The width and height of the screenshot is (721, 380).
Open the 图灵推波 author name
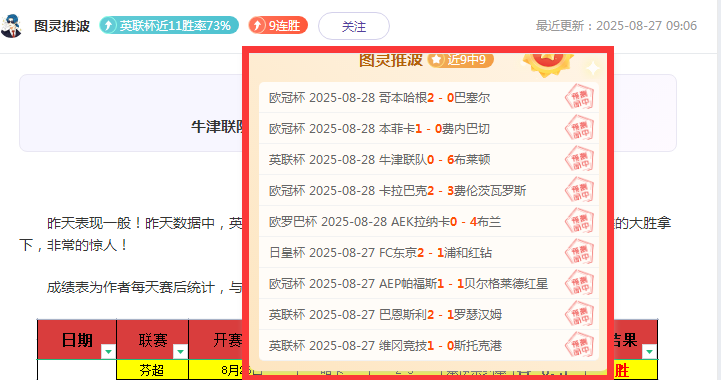[62, 26]
